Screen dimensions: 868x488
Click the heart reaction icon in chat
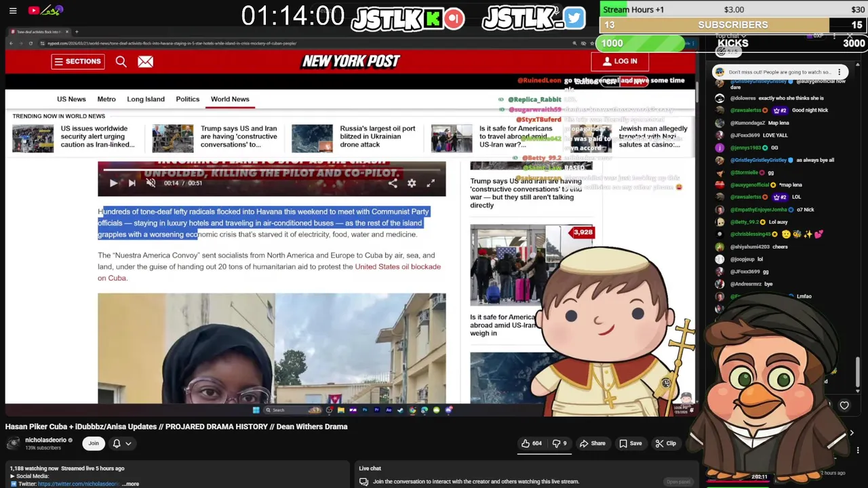pos(844,405)
